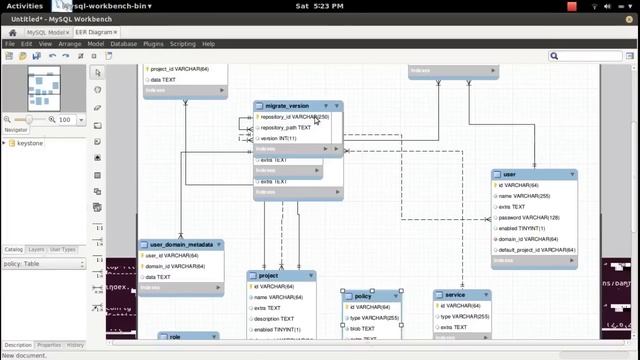Redo the last undone action
Image resolution: width=640 pixels, height=360 pixels.
coord(66,56)
